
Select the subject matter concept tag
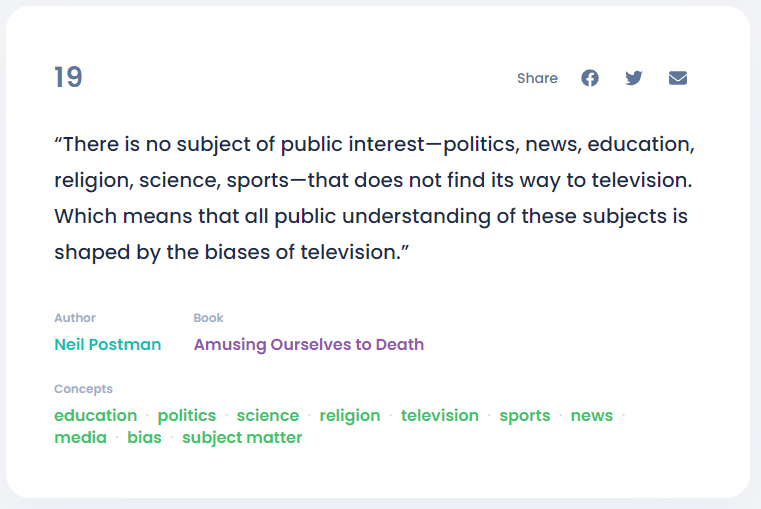coord(242,438)
